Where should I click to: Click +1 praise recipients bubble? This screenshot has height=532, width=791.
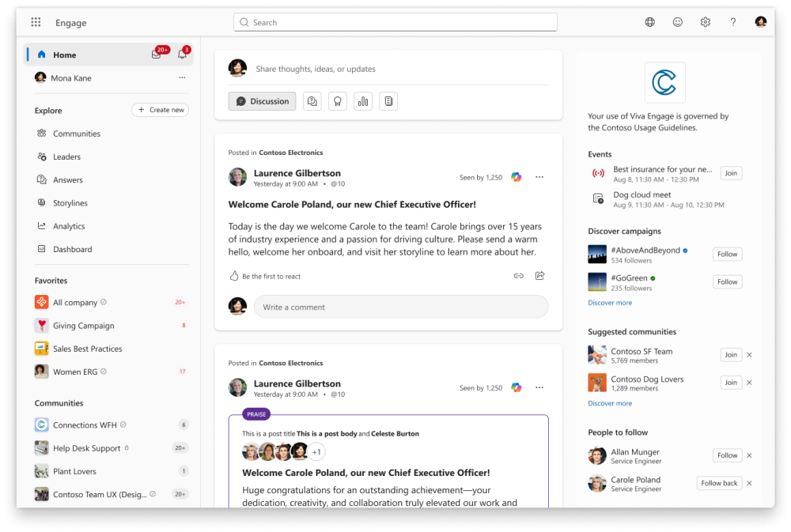(316, 452)
